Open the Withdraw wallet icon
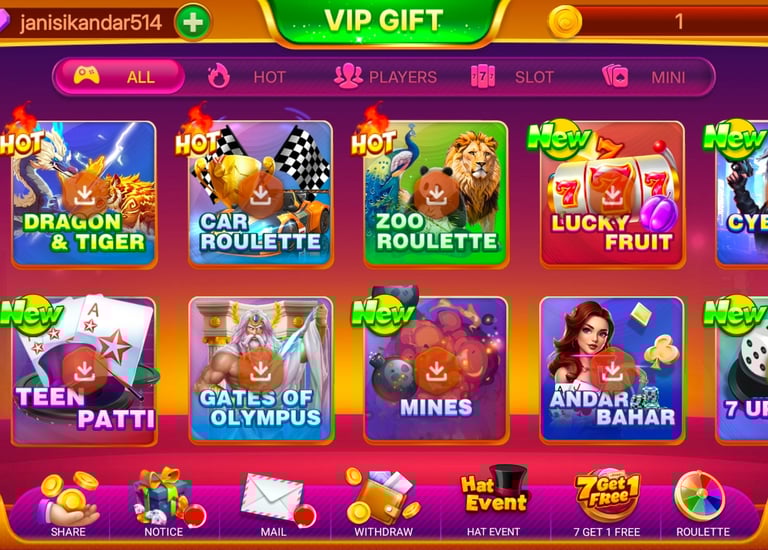 [384, 497]
